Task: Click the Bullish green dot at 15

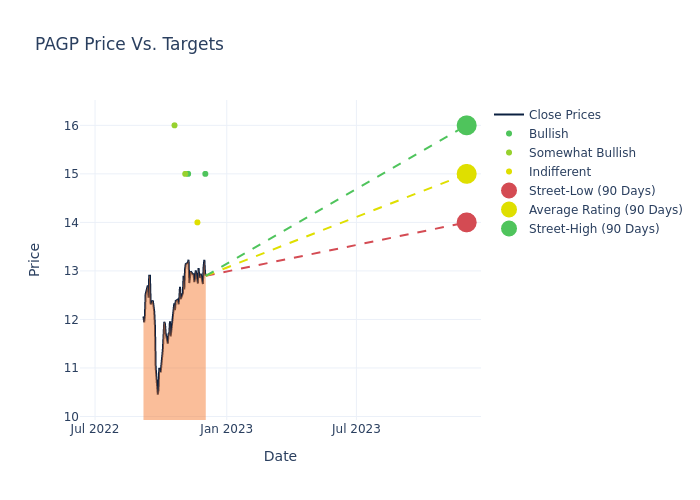Action: pyautogui.click(x=205, y=174)
